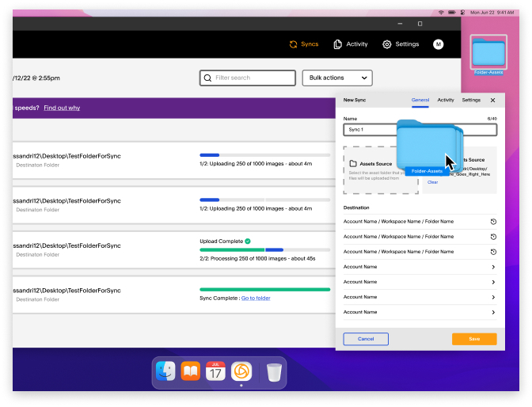Maximize the sync app window

pos(420,24)
